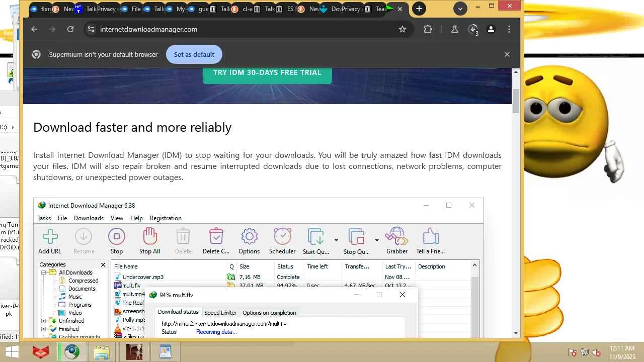Open the document editor icon on taskbar
The height and width of the screenshot is (362, 644).
click(x=166, y=352)
